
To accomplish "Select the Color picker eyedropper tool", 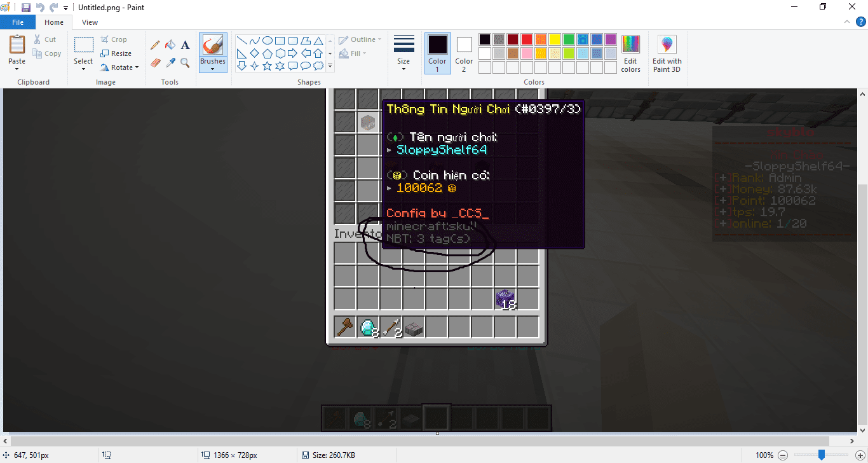I will pos(170,62).
